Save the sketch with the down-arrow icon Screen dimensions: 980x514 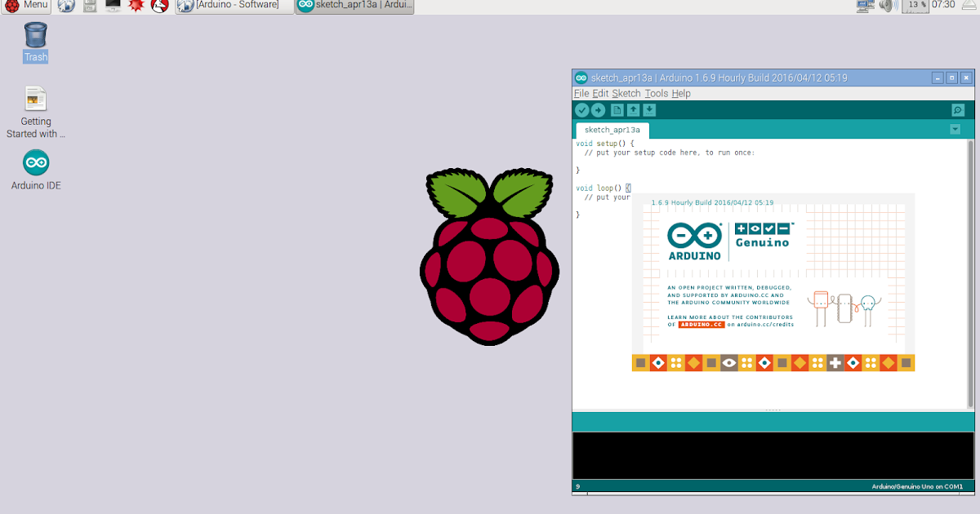[649, 110]
